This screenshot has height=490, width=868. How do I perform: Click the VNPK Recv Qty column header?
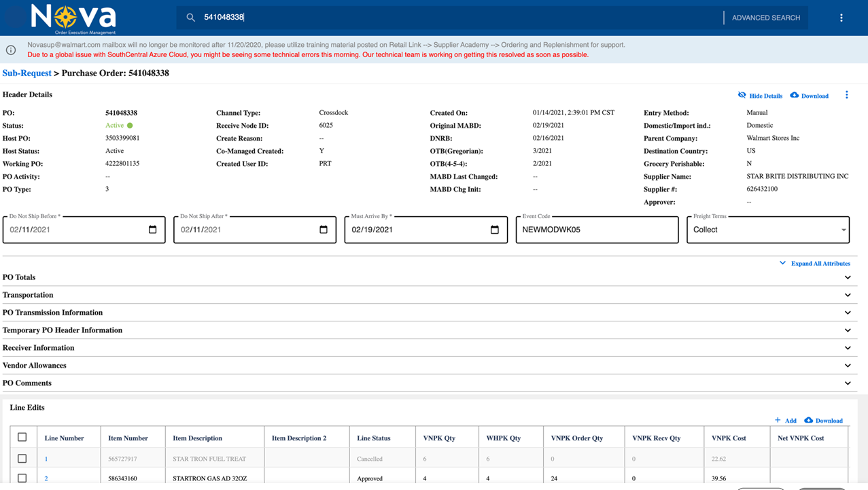[657, 438]
